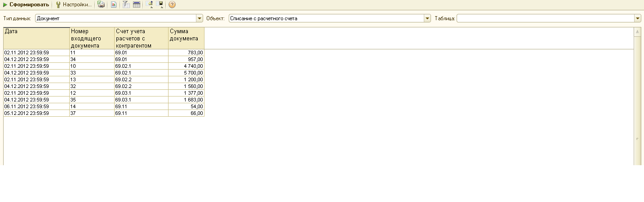Viewport: 644px width, 202px height.
Task: Click the chart report icon
Action: pos(114,4)
